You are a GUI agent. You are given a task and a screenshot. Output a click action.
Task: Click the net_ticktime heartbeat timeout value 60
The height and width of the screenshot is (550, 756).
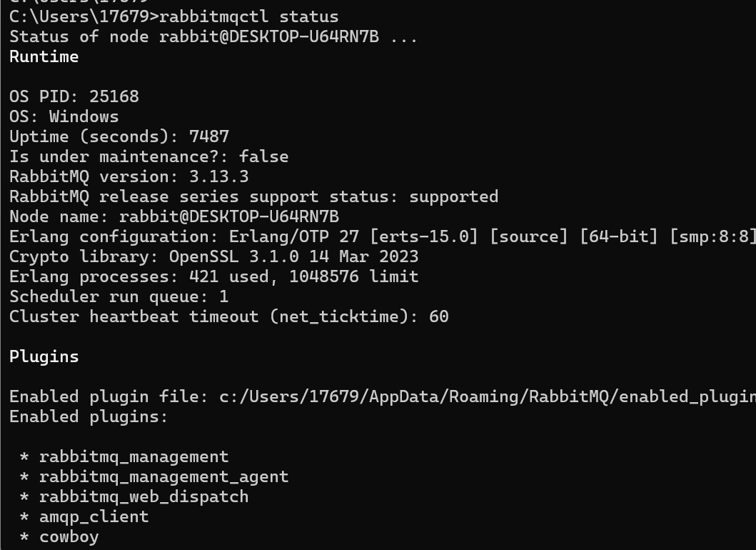tap(439, 317)
